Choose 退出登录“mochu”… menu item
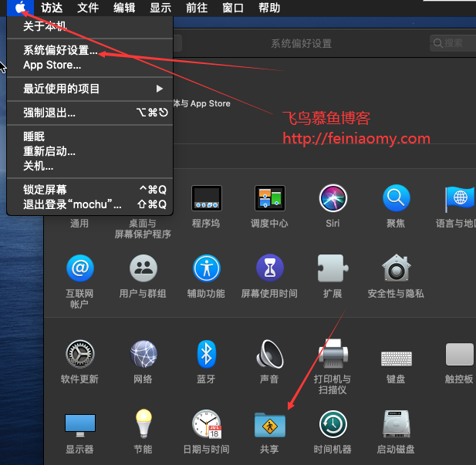Viewport: 476px width, 465px height. (x=89, y=204)
